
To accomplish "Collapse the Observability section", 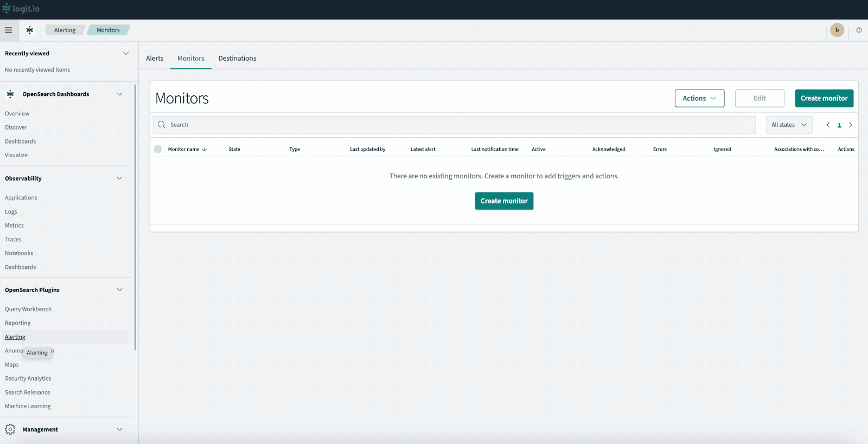I will pyautogui.click(x=120, y=178).
